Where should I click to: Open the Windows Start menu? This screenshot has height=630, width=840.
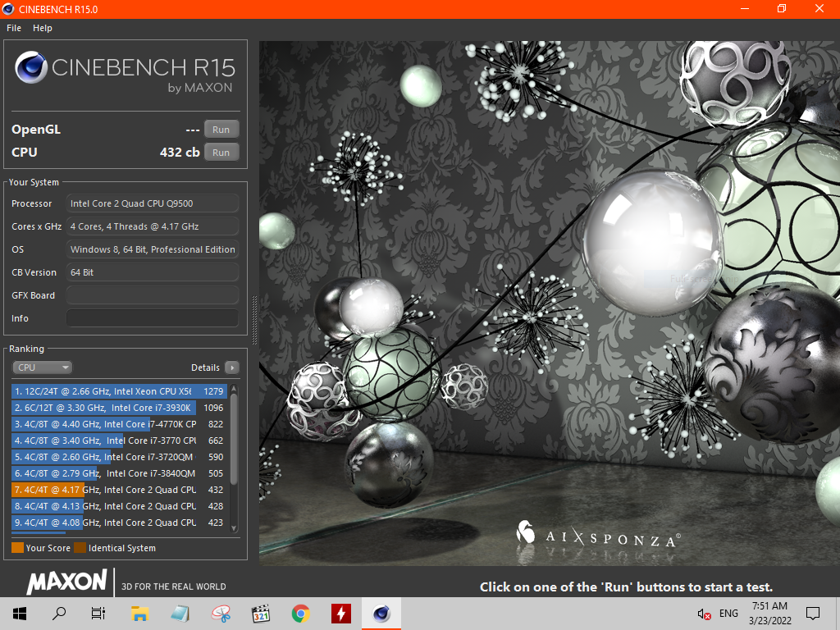20,614
